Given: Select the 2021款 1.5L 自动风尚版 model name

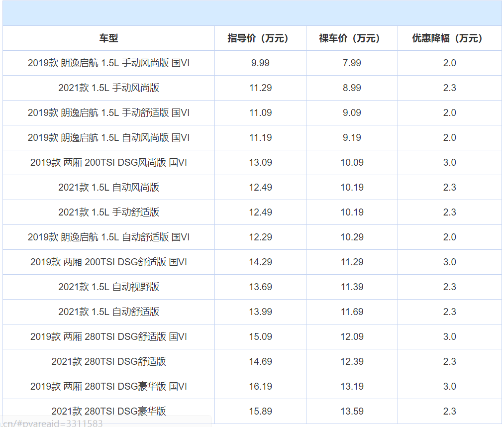Looking at the screenshot, I should coord(108,188).
